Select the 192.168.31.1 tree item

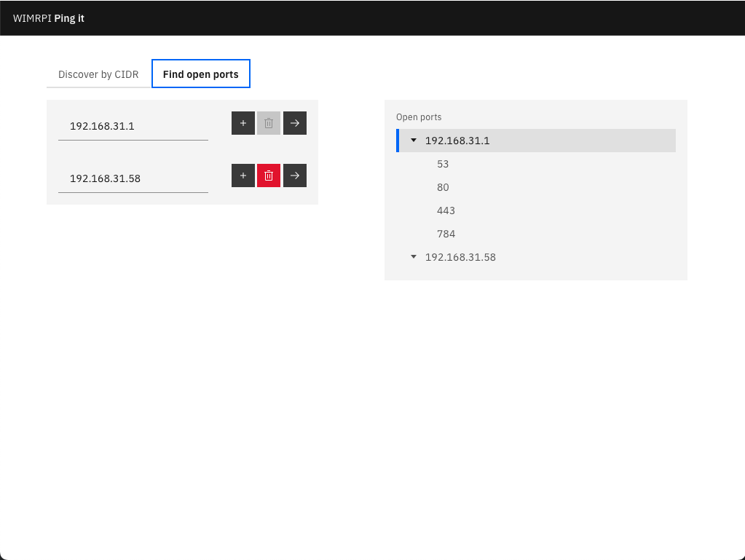click(536, 141)
